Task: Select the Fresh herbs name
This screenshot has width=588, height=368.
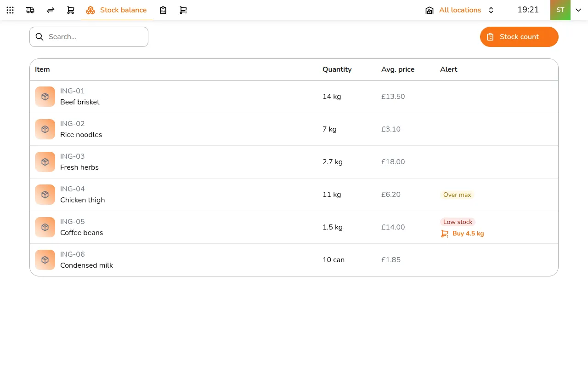Action: (79, 167)
